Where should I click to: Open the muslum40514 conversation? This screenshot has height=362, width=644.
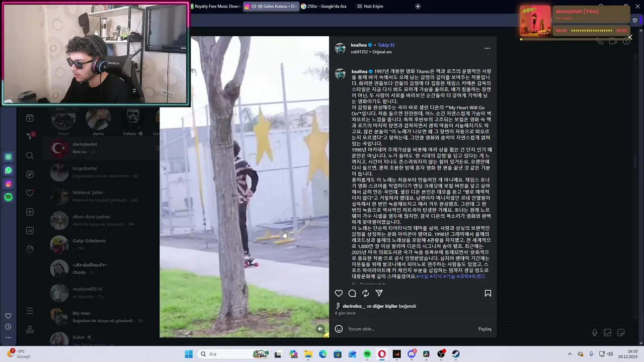(x=101, y=293)
